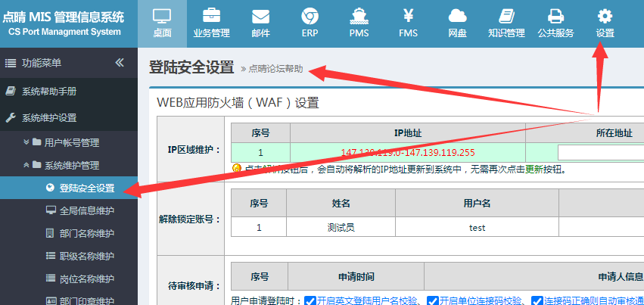The image size is (644, 305).
Task: Click username cell test
Action: 478,227
